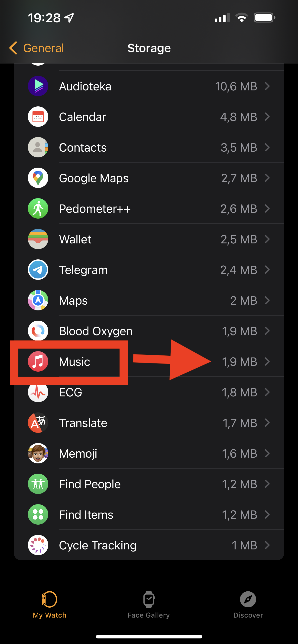Viewport: 298px width, 644px height.
Task: Tap the Audioteka app icon
Action: point(38,86)
